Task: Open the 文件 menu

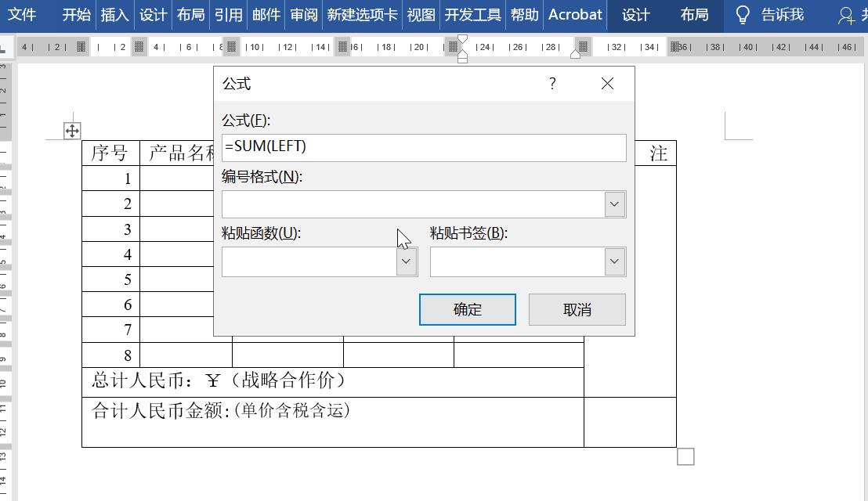Action: pyautogui.click(x=23, y=15)
